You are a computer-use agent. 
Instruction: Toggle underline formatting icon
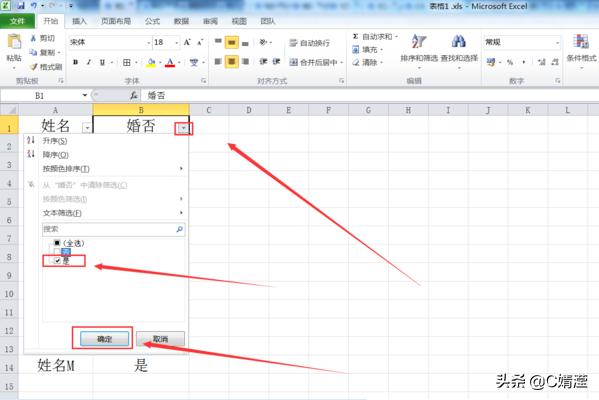[x=102, y=62]
